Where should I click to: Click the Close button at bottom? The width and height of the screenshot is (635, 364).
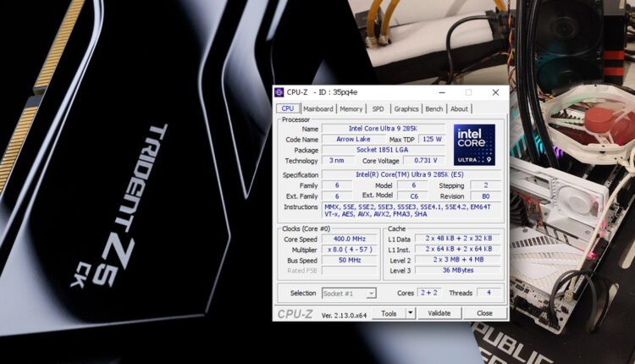pyautogui.click(x=484, y=312)
